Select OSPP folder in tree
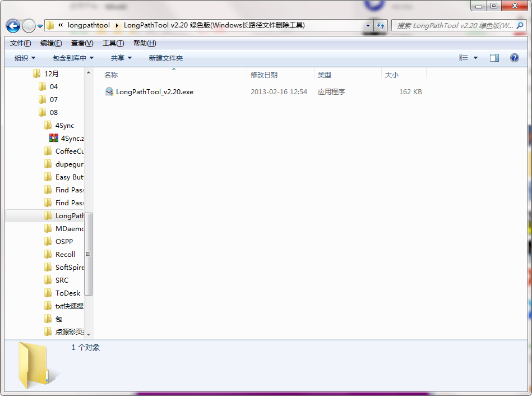Viewport: 532px width, 396px height. pyautogui.click(x=64, y=242)
